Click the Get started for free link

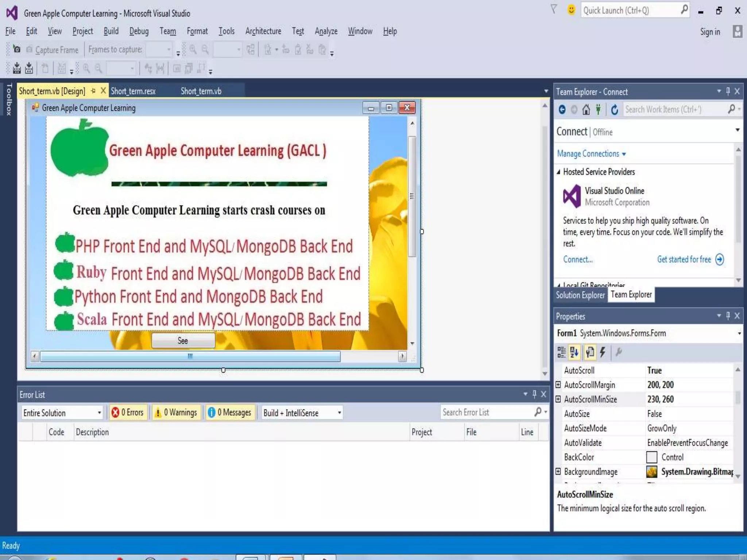pos(684,259)
